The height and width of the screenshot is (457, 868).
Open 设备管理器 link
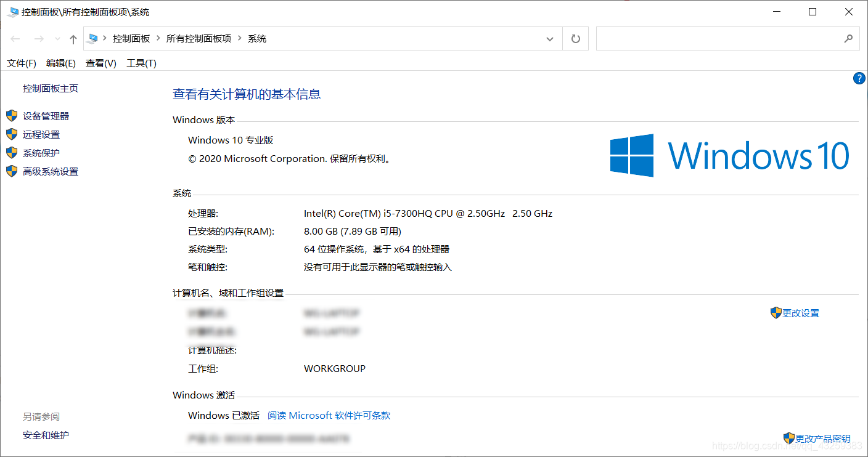[x=46, y=116]
